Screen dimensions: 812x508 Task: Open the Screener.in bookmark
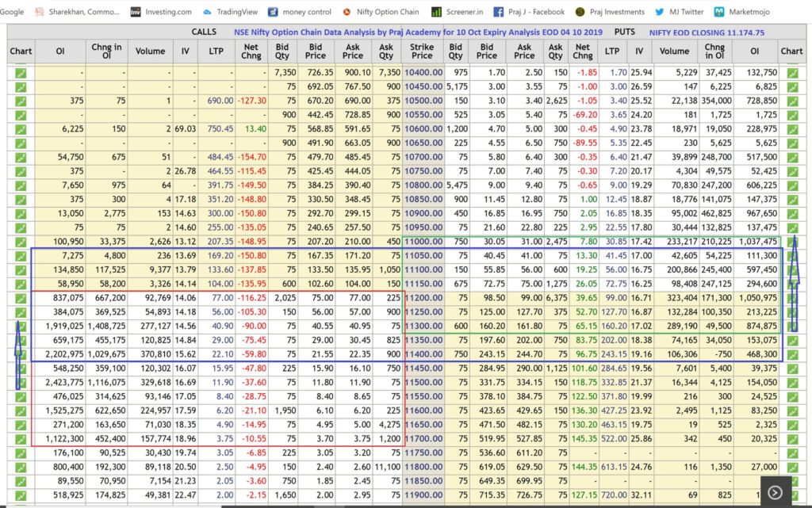pyautogui.click(x=458, y=11)
